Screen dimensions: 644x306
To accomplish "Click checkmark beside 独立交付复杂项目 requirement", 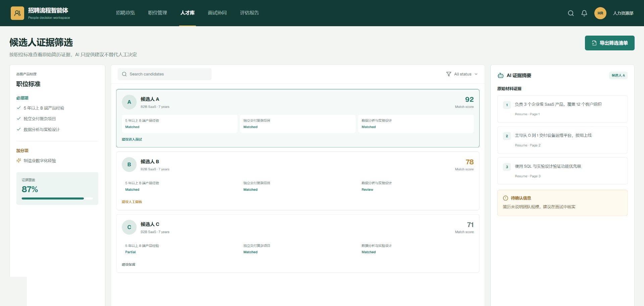I will click(19, 119).
